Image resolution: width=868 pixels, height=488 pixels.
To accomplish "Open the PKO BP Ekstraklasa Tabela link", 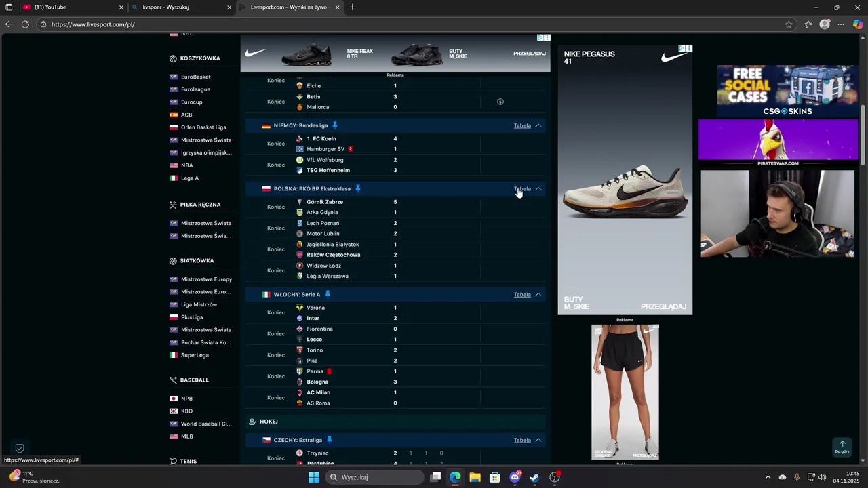I will (522, 188).
